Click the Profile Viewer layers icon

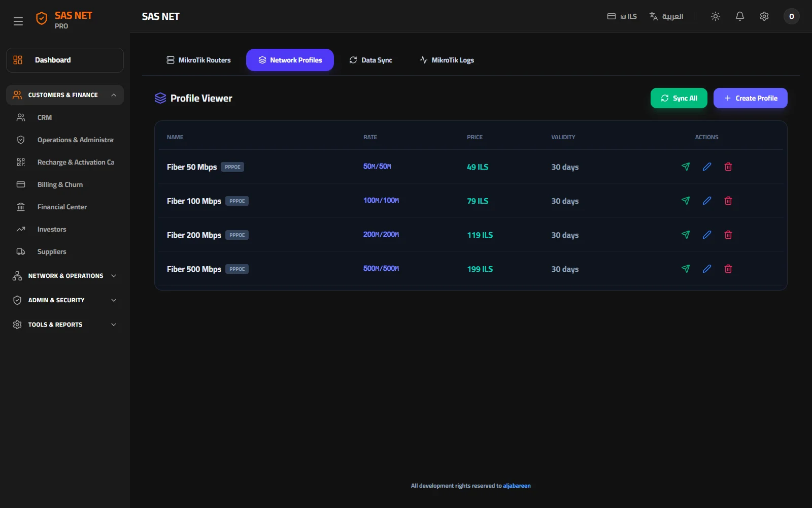coord(160,98)
